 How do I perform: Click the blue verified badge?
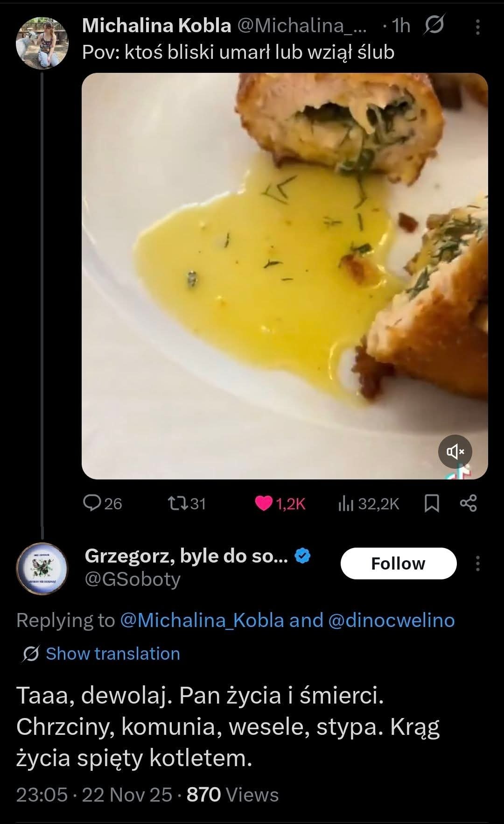(x=303, y=556)
